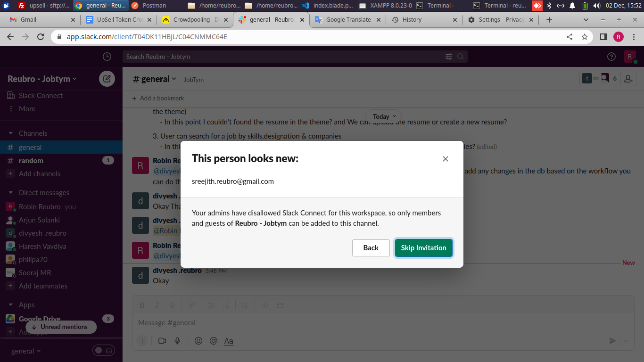Open Postman from the taskbar
The width and height of the screenshot is (644, 362).
pyautogui.click(x=149, y=6)
